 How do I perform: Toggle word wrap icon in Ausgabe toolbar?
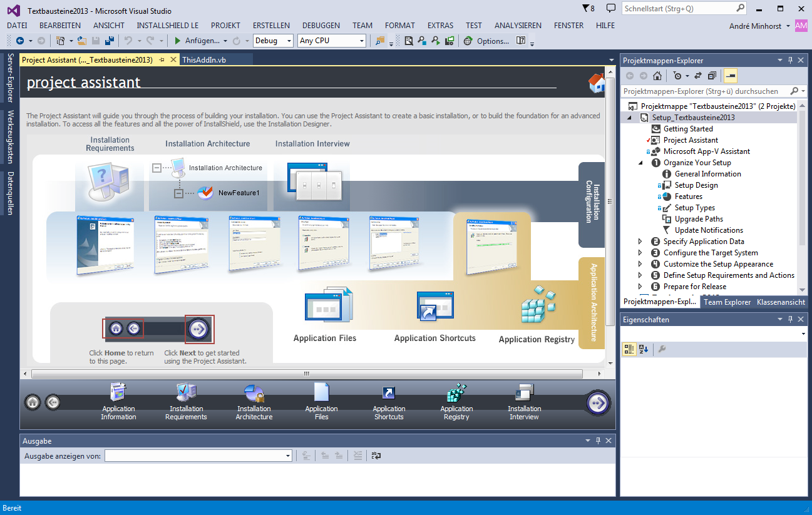click(376, 456)
